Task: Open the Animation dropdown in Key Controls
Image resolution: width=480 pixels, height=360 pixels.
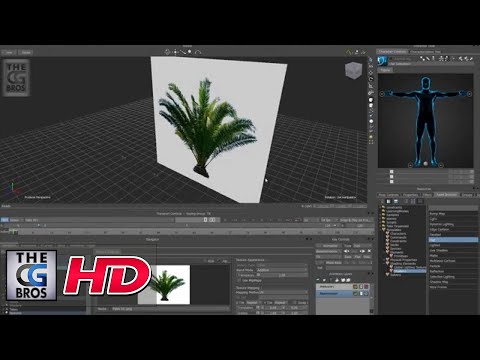Action: coord(330,246)
